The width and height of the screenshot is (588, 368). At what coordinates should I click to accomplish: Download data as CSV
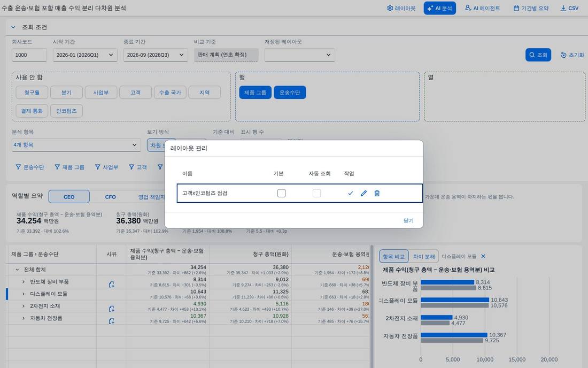pos(569,8)
